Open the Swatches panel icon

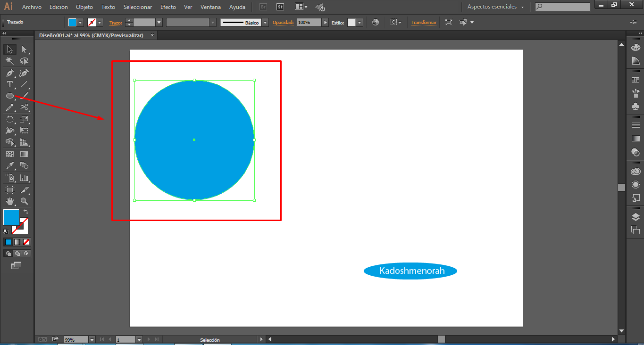[x=636, y=81]
